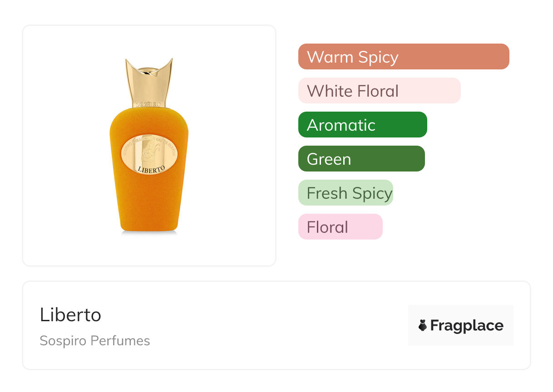Select the Warm Spicy accord bar

click(403, 57)
